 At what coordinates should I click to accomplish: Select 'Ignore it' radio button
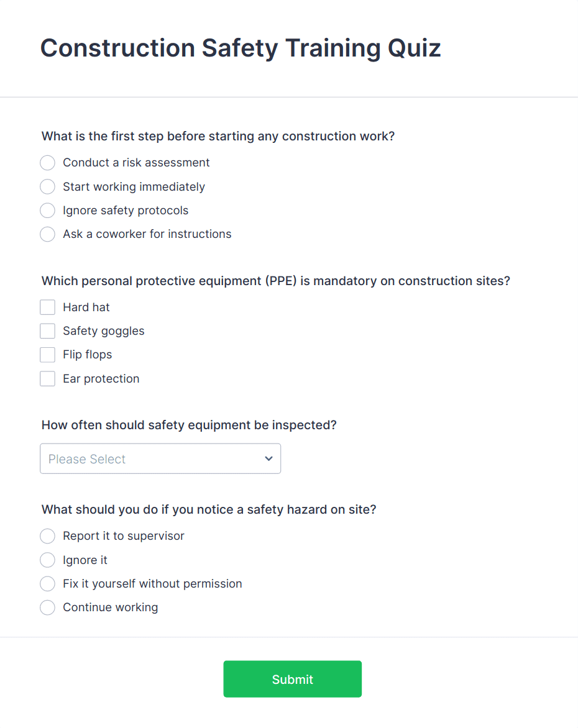tap(47, 560)
